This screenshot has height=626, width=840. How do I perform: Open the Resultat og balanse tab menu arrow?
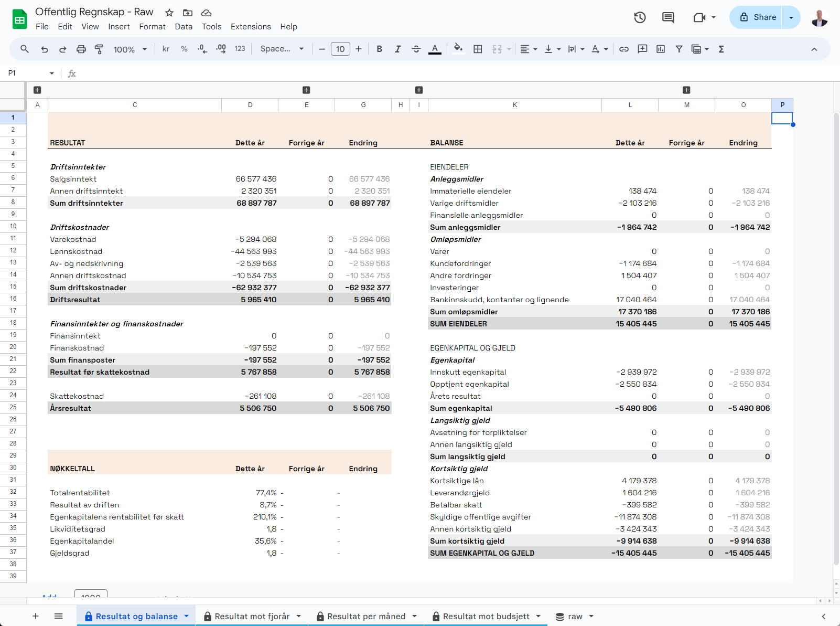pyautogui.click(x=186, y=616)
